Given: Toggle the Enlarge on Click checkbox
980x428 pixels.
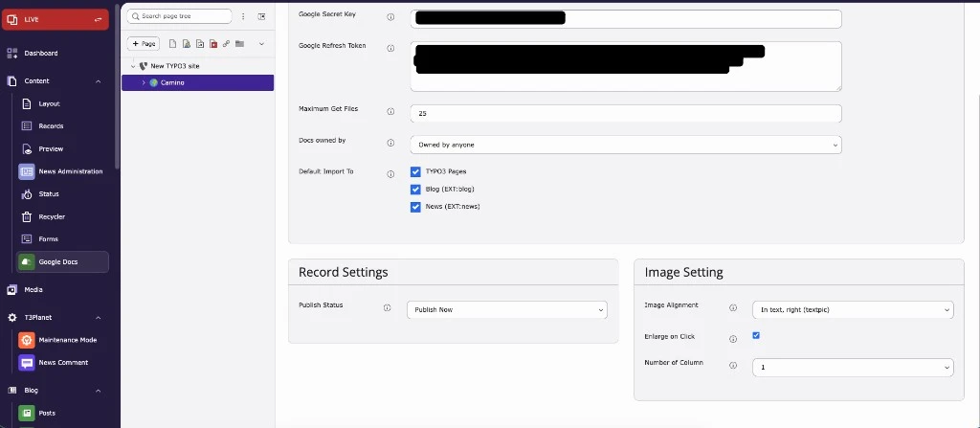Looking at the screenshot, I should point(756,336).
